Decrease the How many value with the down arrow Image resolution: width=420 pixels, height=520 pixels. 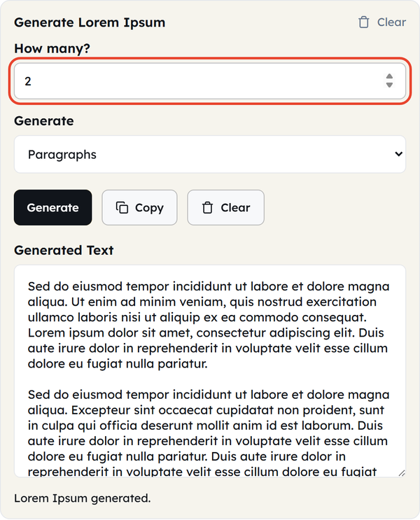[x=389, y=85]
